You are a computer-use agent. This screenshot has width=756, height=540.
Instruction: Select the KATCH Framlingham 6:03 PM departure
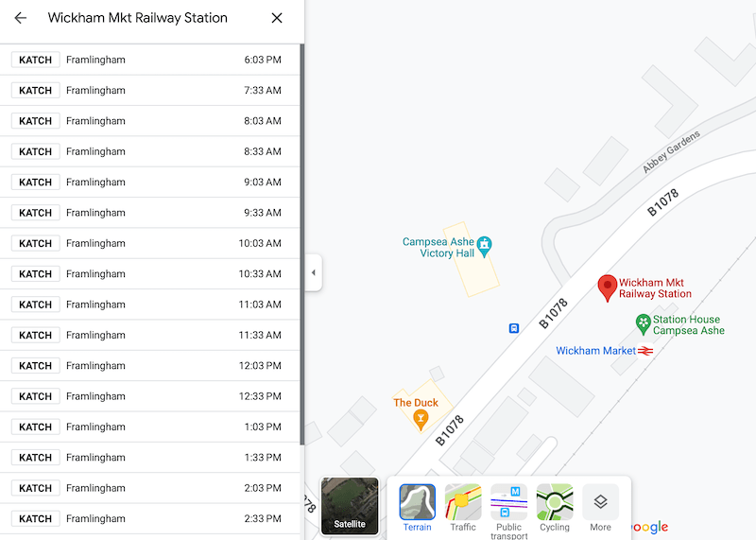151,60
